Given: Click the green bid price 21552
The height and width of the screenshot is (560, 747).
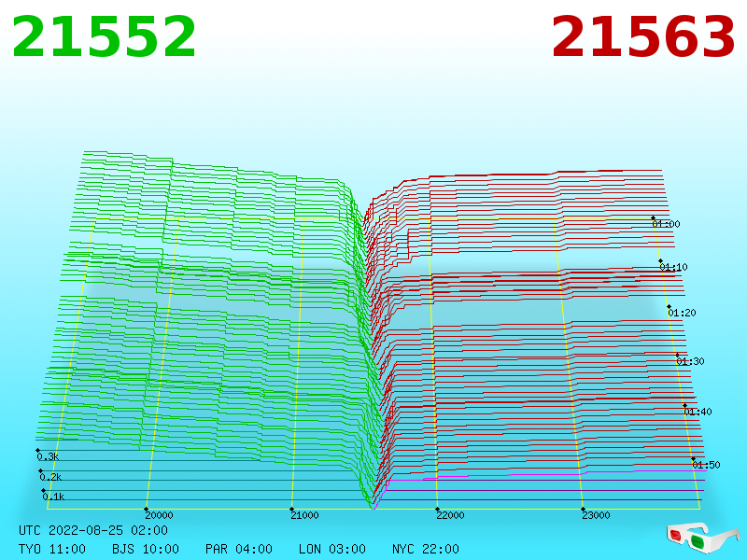Looking at the screenshot, I should (x=104, y=36).
